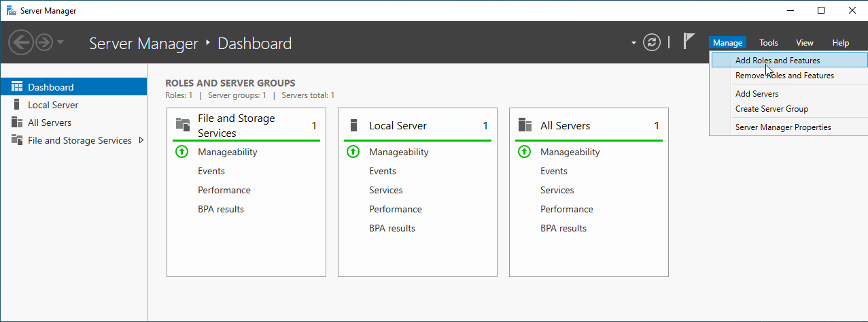This screenshot has width=868, height=322.
Task: Open Server Manager Properties menu entry
Action: [789, 127]
